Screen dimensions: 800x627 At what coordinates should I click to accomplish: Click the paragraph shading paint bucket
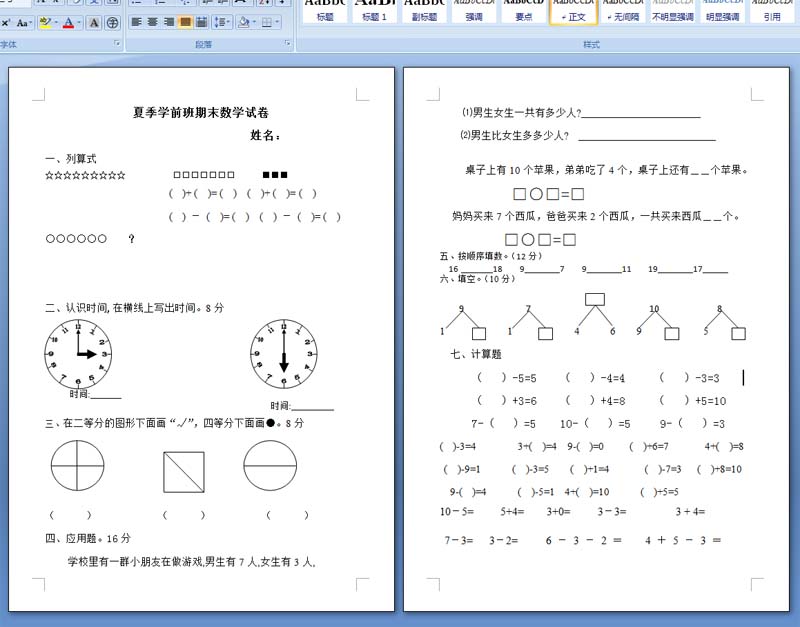244,22
